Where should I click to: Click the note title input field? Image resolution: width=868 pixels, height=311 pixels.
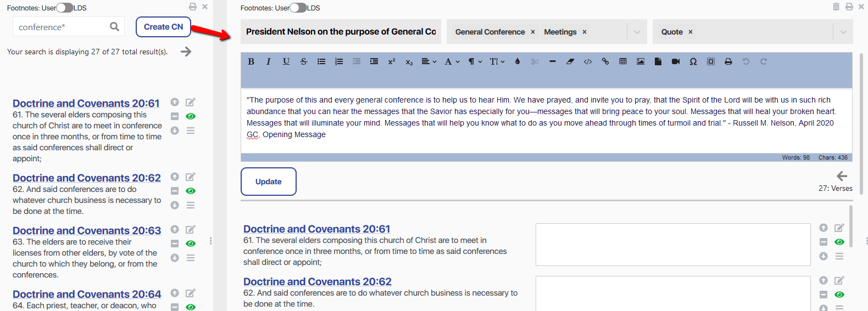[x=341, y=32]
